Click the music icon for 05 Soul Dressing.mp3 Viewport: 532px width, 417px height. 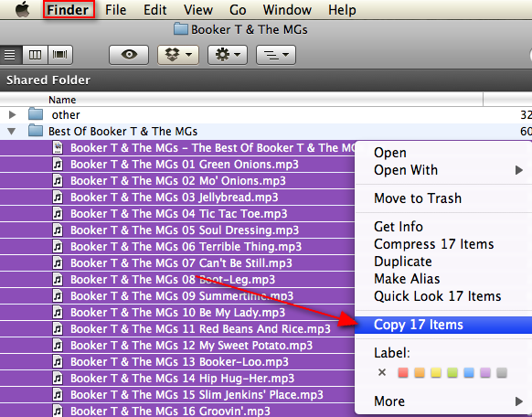(x=58, y=230)
